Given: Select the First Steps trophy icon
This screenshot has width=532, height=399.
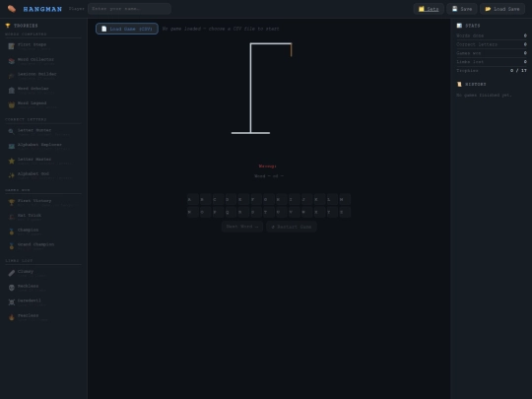Looking at the screenshot, I should 12,46.
